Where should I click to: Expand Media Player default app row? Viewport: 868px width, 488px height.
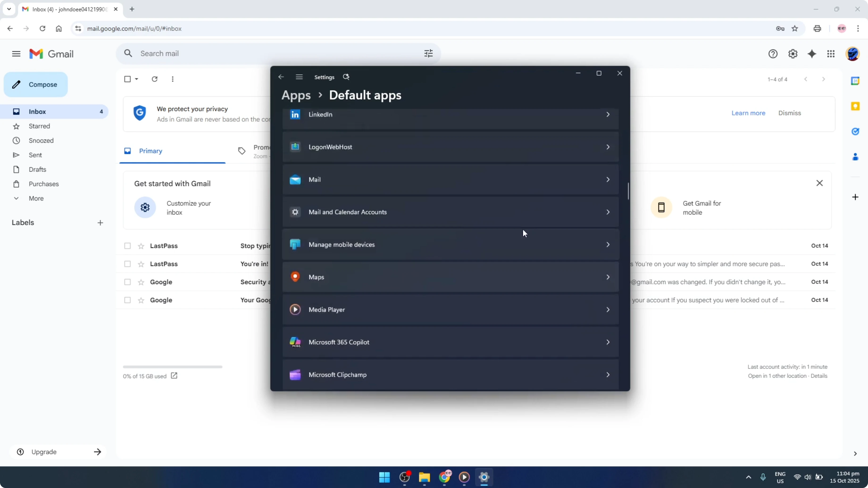click(x=451, y=310)
